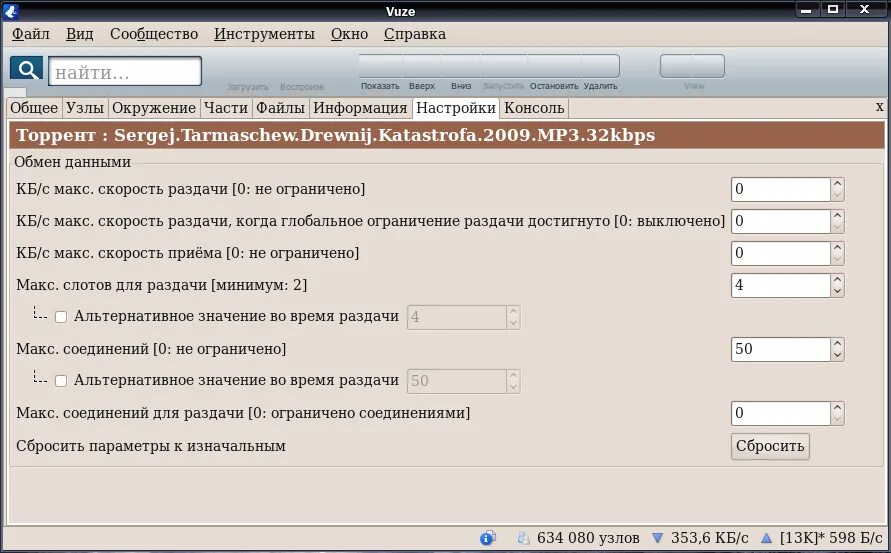
Task: Open the Инструменты menu
Action: (264, 34)
